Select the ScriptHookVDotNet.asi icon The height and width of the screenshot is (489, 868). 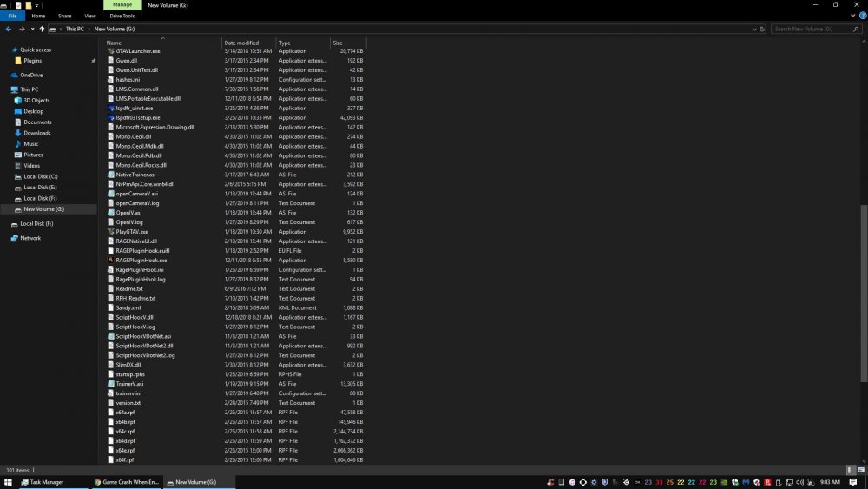tap(111, 336)
